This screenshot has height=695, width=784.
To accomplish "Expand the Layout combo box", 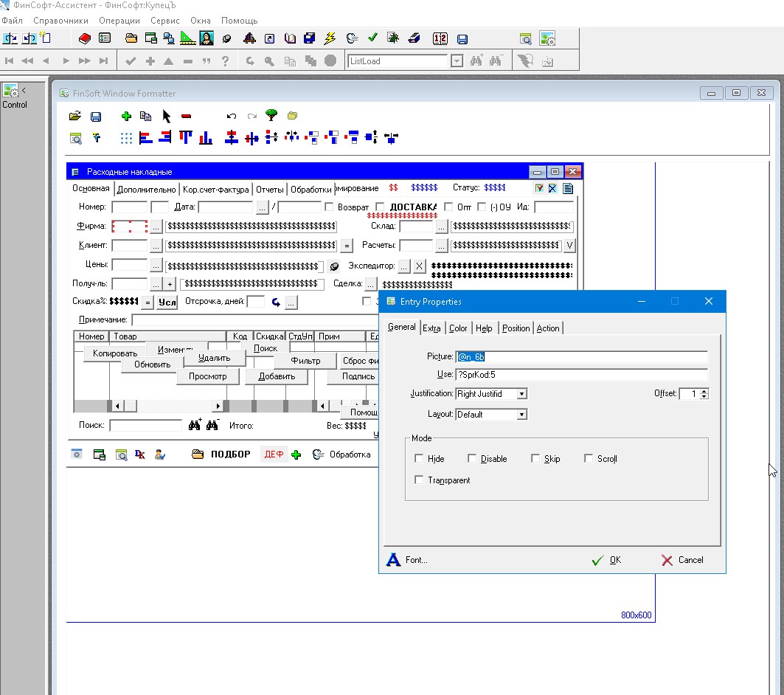I will pyautogui.click(x=521, y=415).
